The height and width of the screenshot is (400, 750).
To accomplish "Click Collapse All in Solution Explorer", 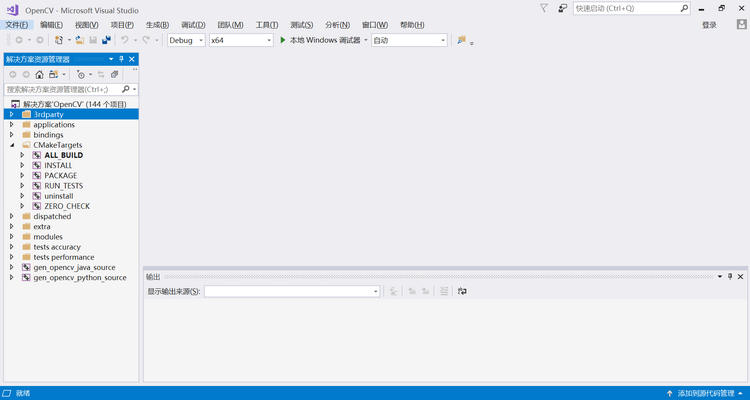I will tap(114, 74).
